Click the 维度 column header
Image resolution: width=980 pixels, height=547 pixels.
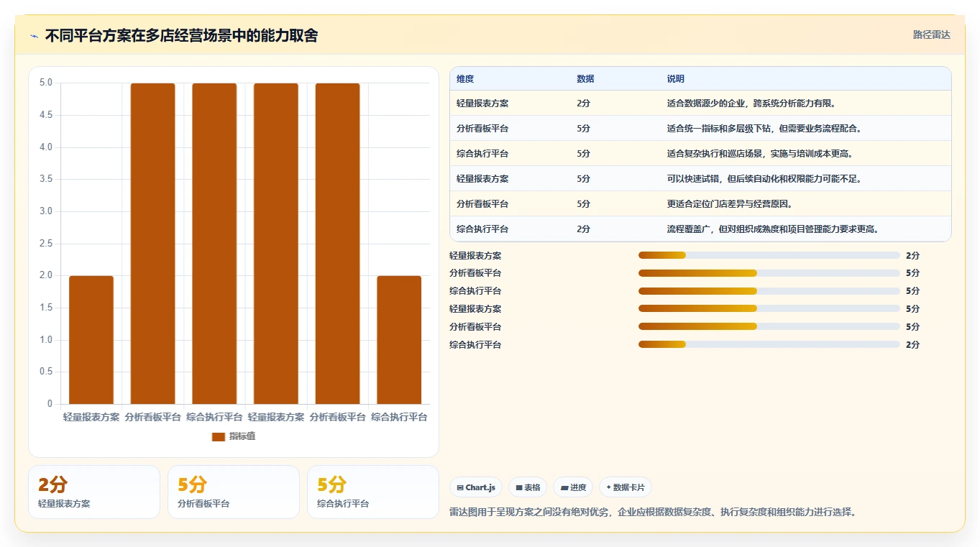(465, 79)
